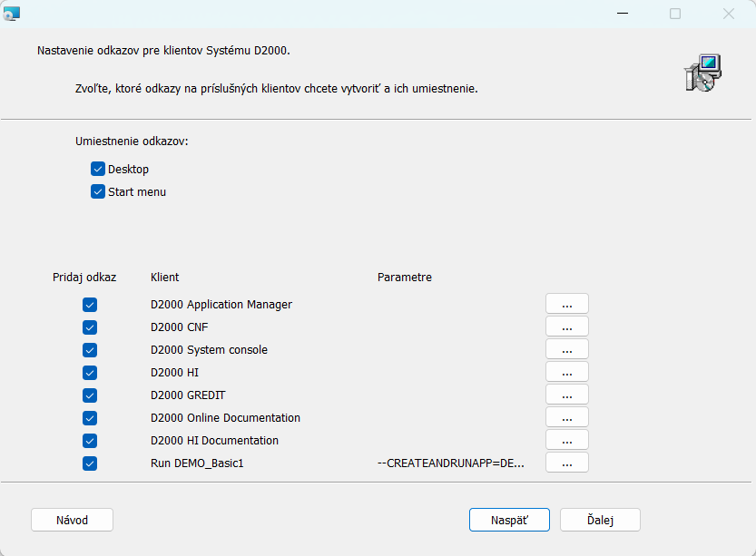The width and height of the screenshot is (756, 556).
Task: Toggle the D2000 CNF shortcut checkbox
Action: pos(90,327)
